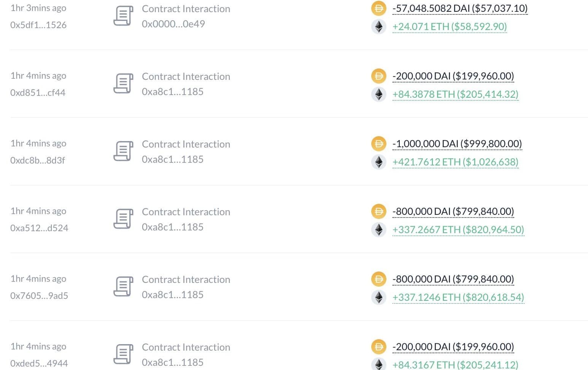
Task: Click DAI token icon next to -57,048.5082 DAI
Action: 378,8
